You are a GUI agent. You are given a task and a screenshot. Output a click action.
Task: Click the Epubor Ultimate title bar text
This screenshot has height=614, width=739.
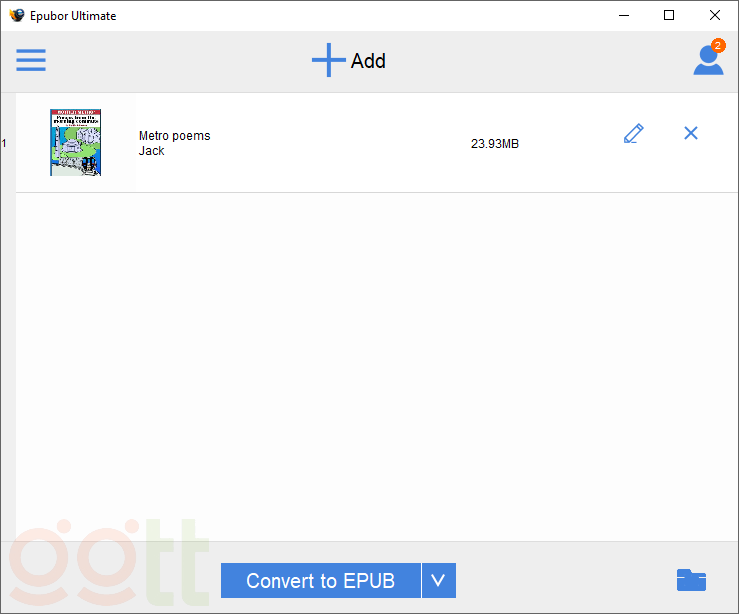coord(73,16)
